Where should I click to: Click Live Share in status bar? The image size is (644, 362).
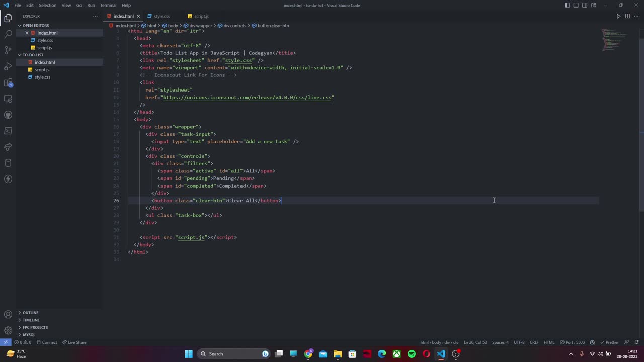74,342
